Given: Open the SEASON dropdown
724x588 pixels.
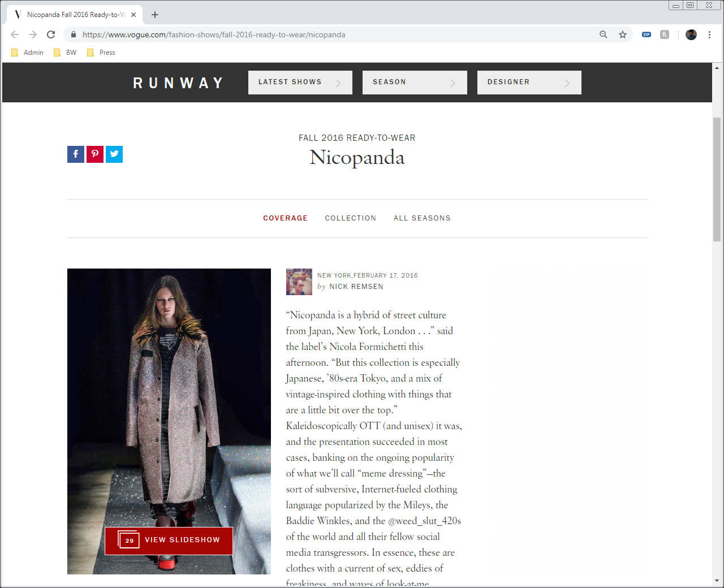Looking at the screenshot, I should coord(415,82).
